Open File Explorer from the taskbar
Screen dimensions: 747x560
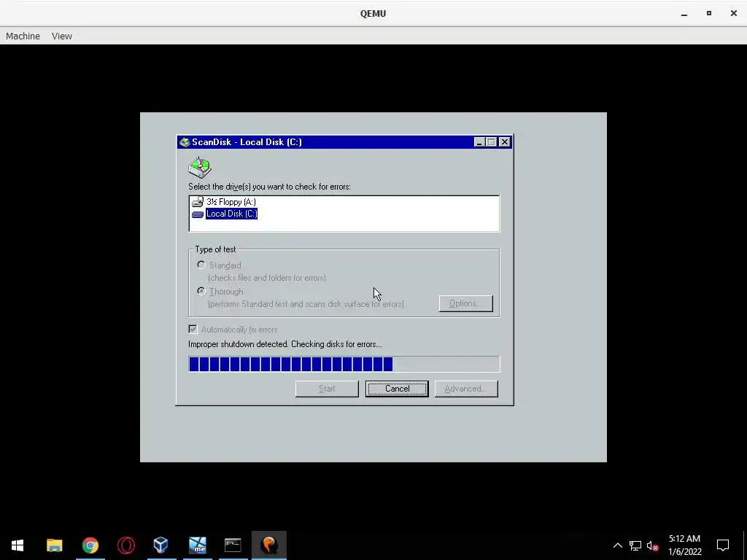[x=54, y=545]
